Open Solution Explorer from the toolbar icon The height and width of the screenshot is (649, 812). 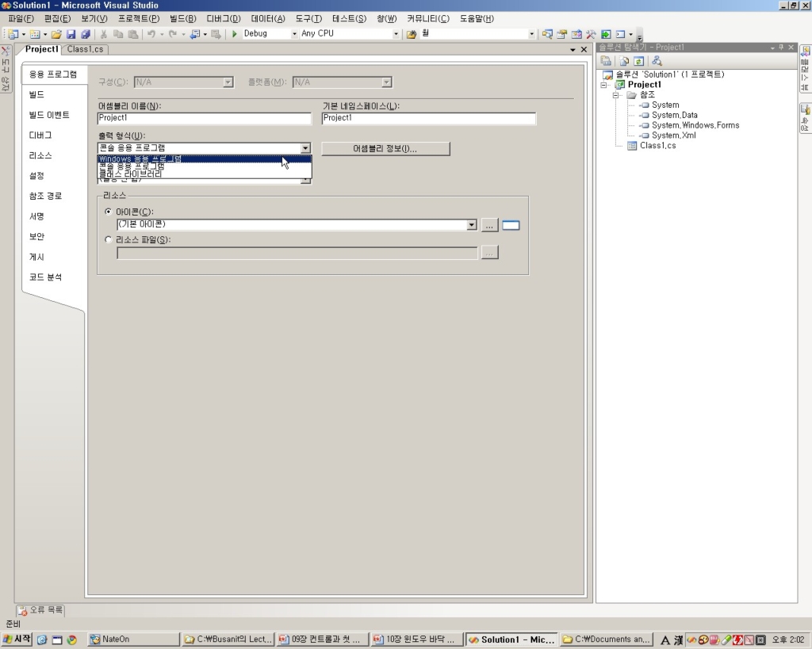[x=547, y=34]
